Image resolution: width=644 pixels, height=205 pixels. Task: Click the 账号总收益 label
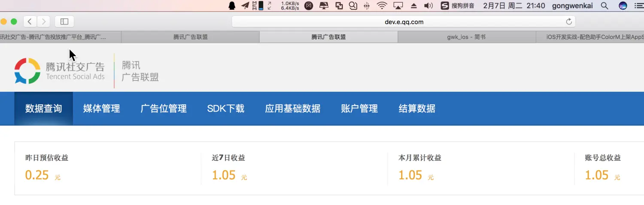tap(603, 158)
